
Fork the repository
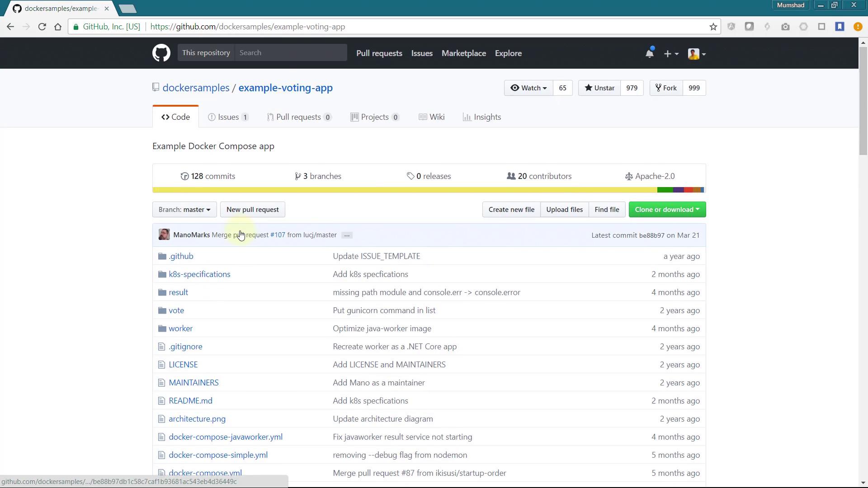666,88
